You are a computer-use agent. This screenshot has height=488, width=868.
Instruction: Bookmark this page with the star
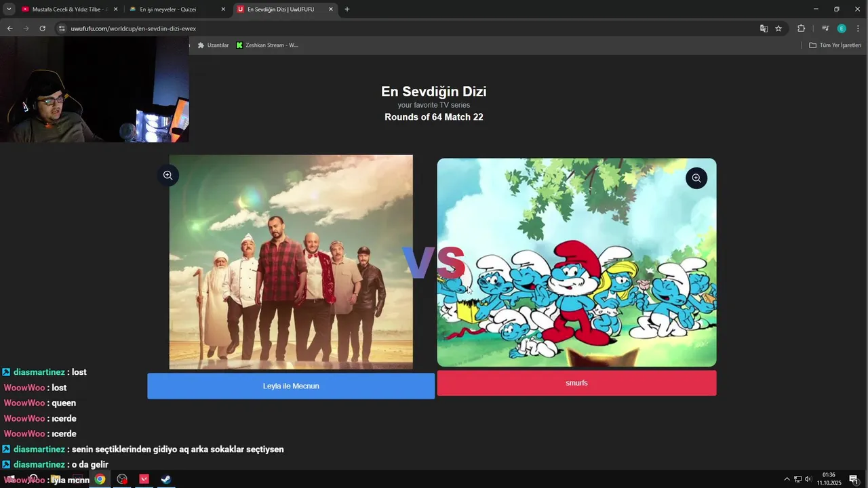778,28
